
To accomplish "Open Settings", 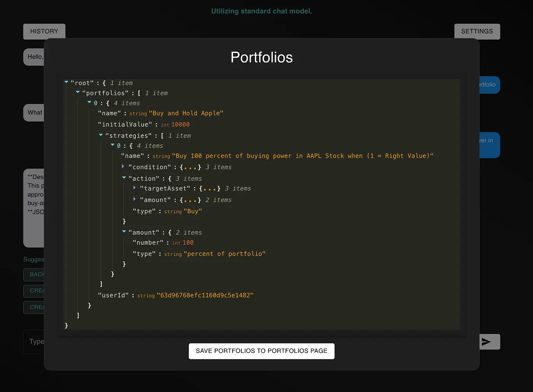I will click(477, 31).
